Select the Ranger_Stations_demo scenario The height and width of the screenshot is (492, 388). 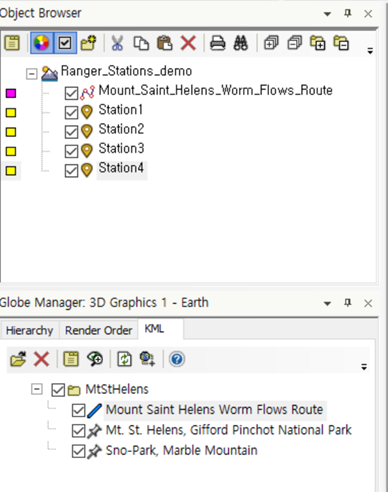point(126,71)
